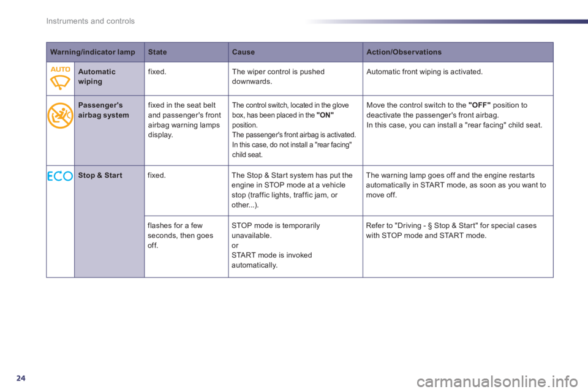Click 'The warning lamp goes off and the engine restarts' text
The height and width of the screenshot is (392, 588).
click(x=450, y=176)
